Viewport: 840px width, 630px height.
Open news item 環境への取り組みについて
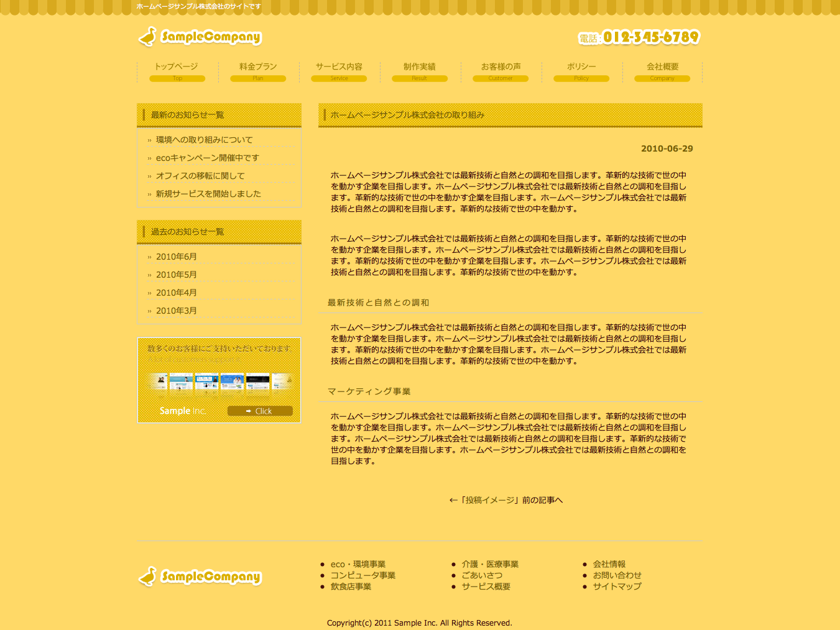click(x=204, y=140)
